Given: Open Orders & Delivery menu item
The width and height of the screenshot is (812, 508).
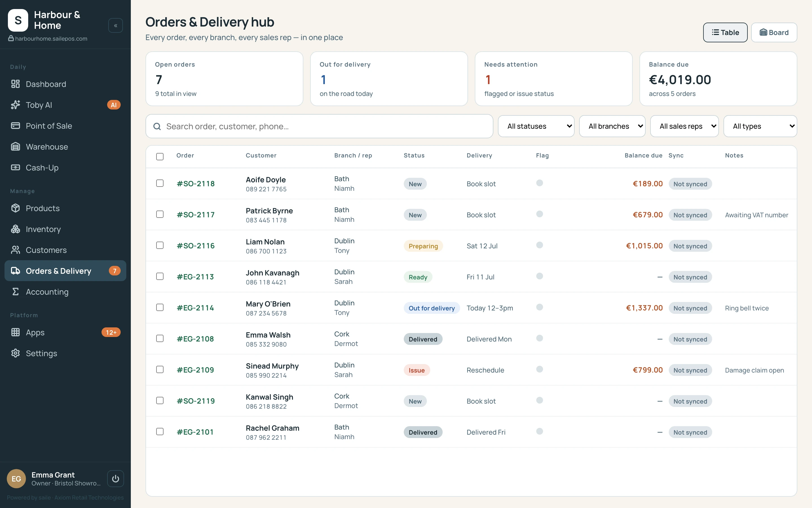Looking at the screenshot, I should [x=65, y=271].
